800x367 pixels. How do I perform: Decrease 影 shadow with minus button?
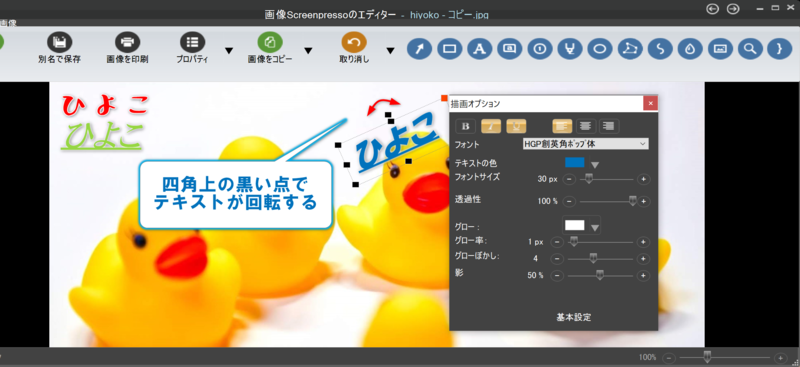[x=558, y=276]
